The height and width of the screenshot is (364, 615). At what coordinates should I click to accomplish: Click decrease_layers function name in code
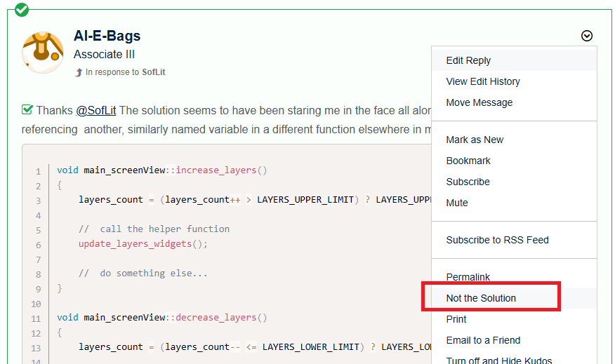[216, 318]
